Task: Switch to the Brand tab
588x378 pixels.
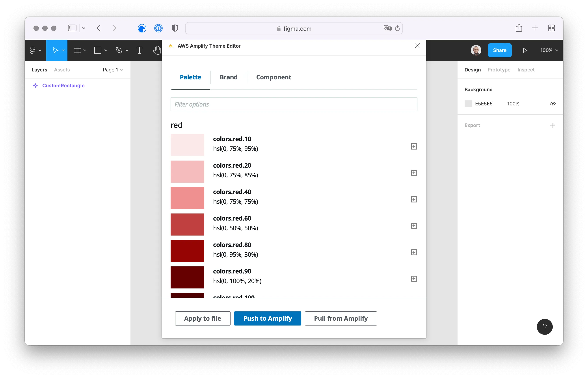Action: click(228, 77)
